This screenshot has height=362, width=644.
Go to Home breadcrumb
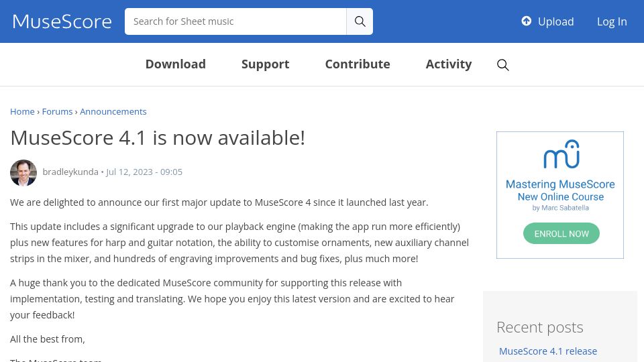(x=22, y=112)
